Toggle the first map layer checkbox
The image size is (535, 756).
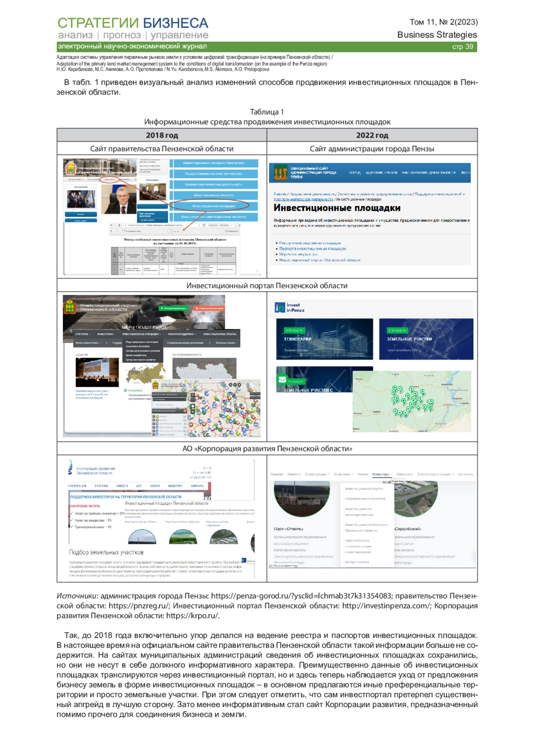tap(154, 417)
